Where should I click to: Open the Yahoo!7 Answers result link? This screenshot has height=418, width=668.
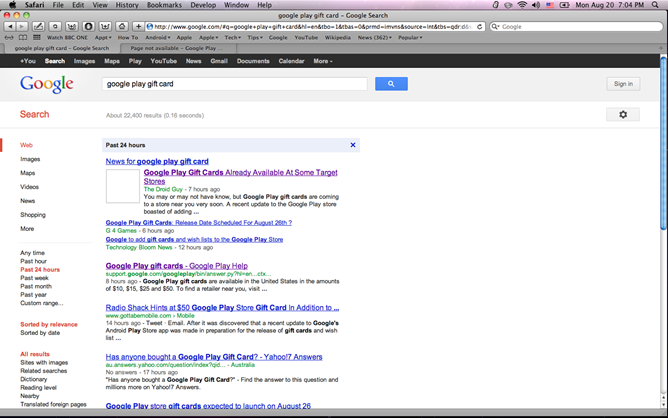(x=214, y=357)
